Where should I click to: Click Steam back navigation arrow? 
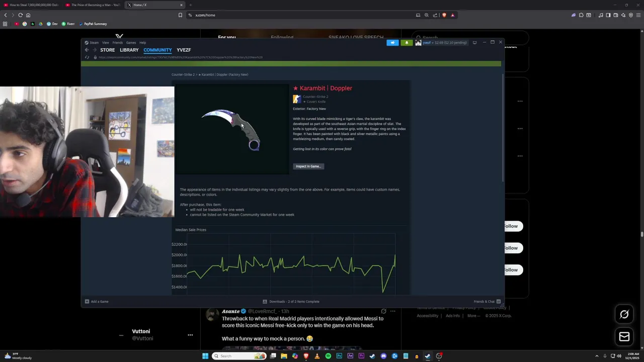(87, 50)
